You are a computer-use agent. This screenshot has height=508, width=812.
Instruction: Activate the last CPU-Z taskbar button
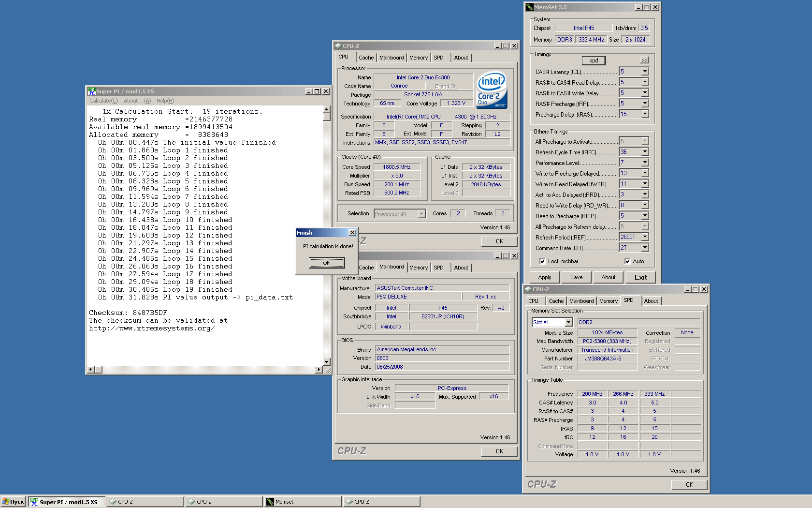click(x=381, y=502)
